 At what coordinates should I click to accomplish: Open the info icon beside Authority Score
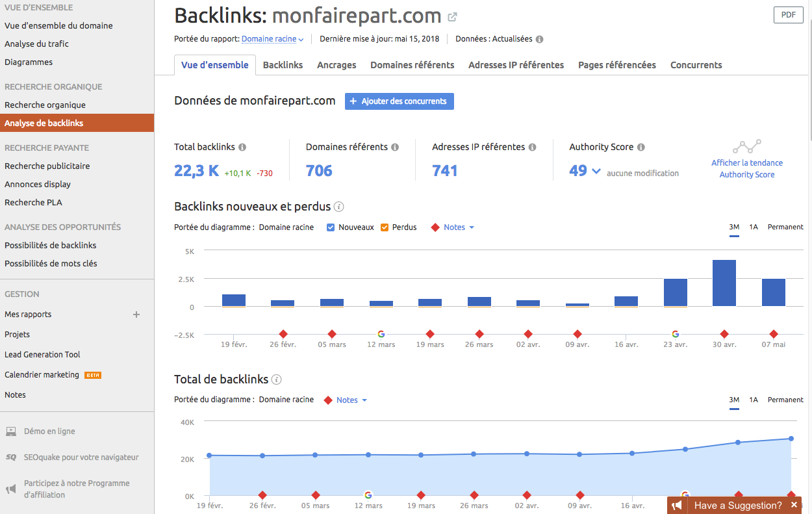(x=641, y=148)
